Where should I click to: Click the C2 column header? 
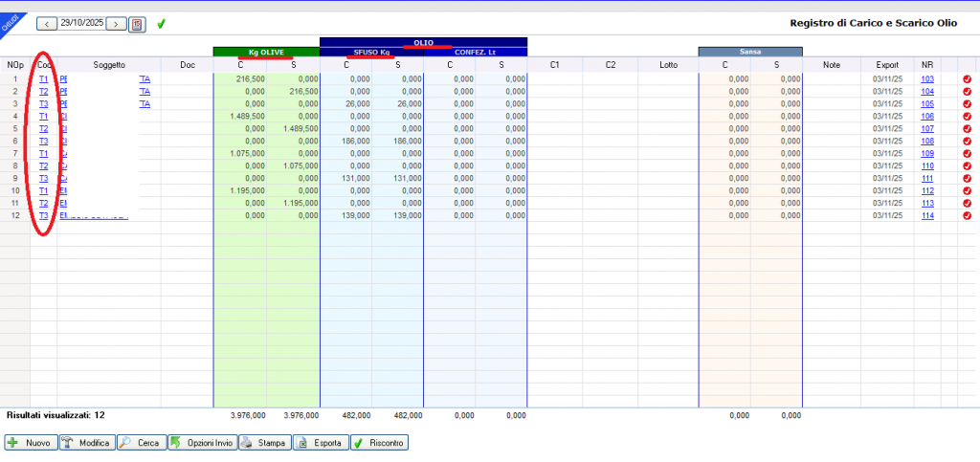point(611,65)
